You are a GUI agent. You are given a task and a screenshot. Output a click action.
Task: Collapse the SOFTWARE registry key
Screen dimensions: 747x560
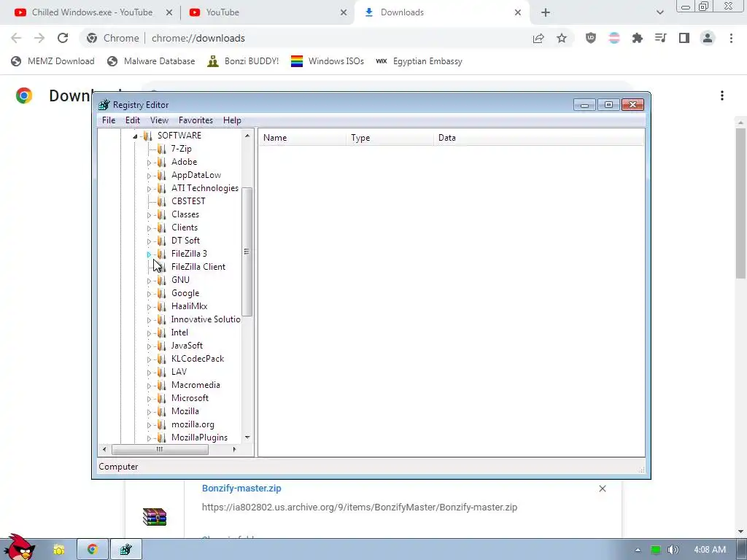click(x=135, y=136)
